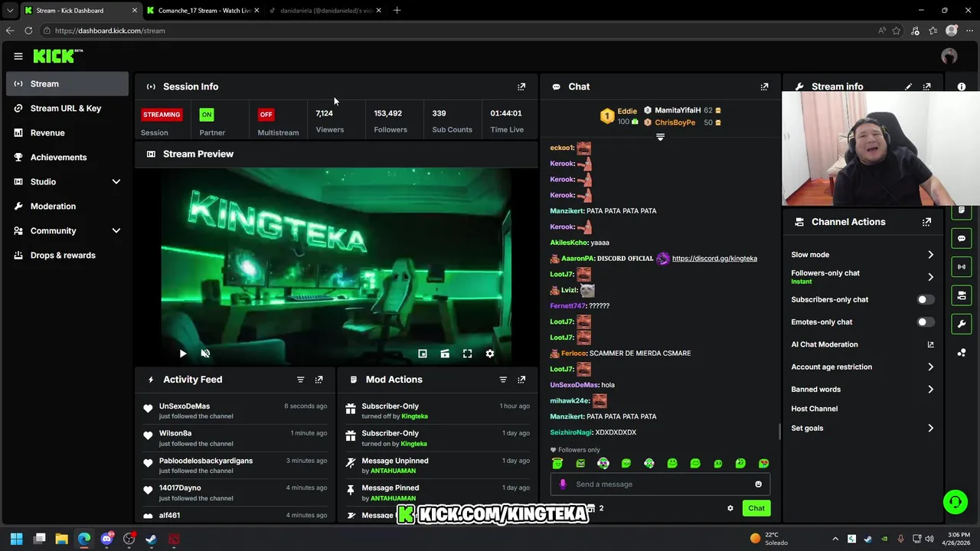Open the user profile avatar menu
The image size is (980, 551).
[949, 56]
